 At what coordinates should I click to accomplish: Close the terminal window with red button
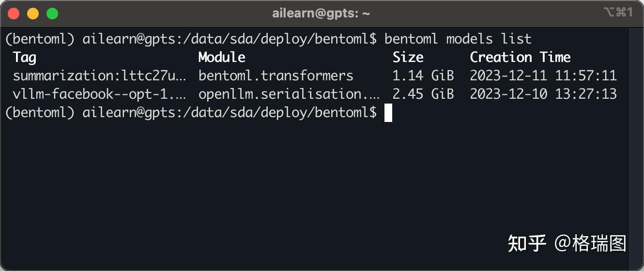coord(14,14)
